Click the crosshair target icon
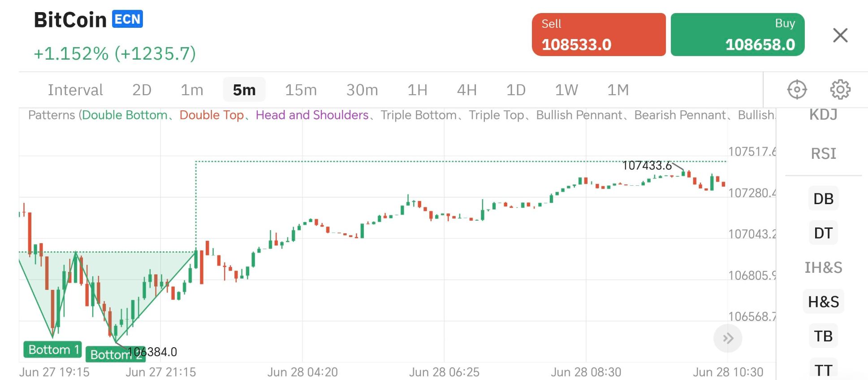The image size is (868, 380). [797, 90]
